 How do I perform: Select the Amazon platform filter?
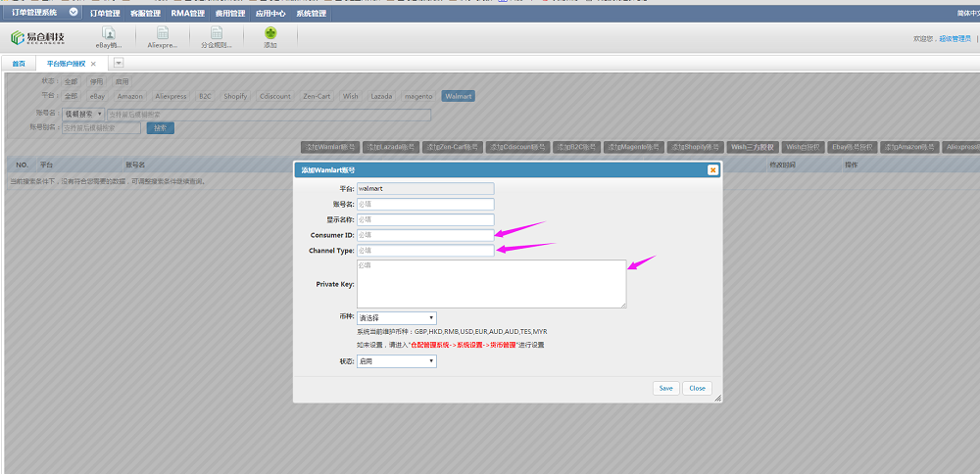click(129, 96)
